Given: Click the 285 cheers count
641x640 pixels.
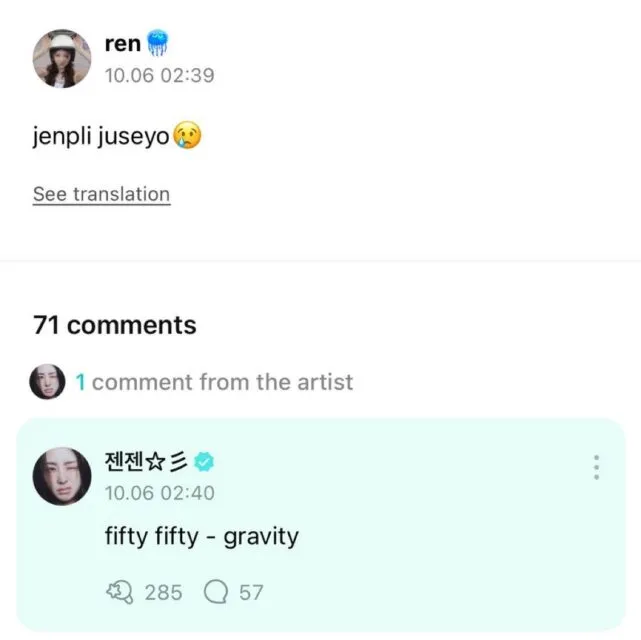Looking at the screenshot, I should coord(163,592).
